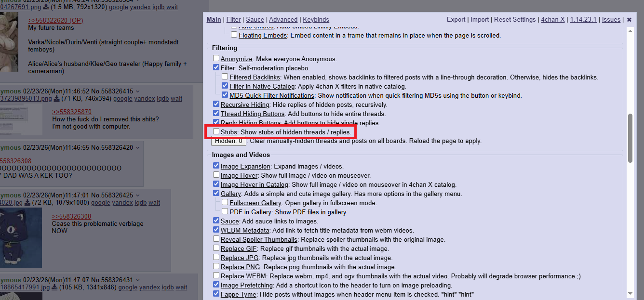Toggle WEBM Metadata checkbox
Image resolution: width=644 pixels, height=300 pixels.
[216, 230]
